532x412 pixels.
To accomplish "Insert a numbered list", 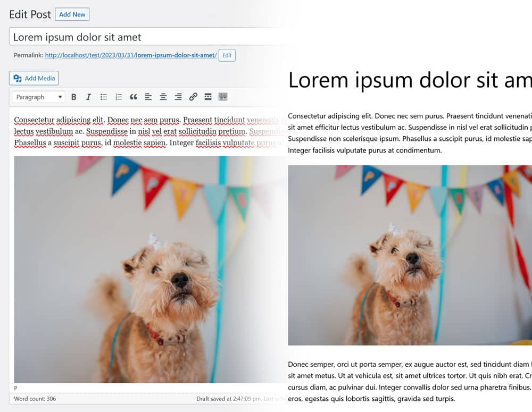I will click(119, 97).
